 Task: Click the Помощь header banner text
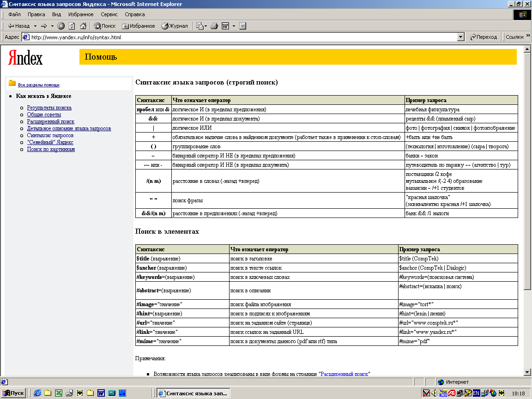(x=101, y=57)
